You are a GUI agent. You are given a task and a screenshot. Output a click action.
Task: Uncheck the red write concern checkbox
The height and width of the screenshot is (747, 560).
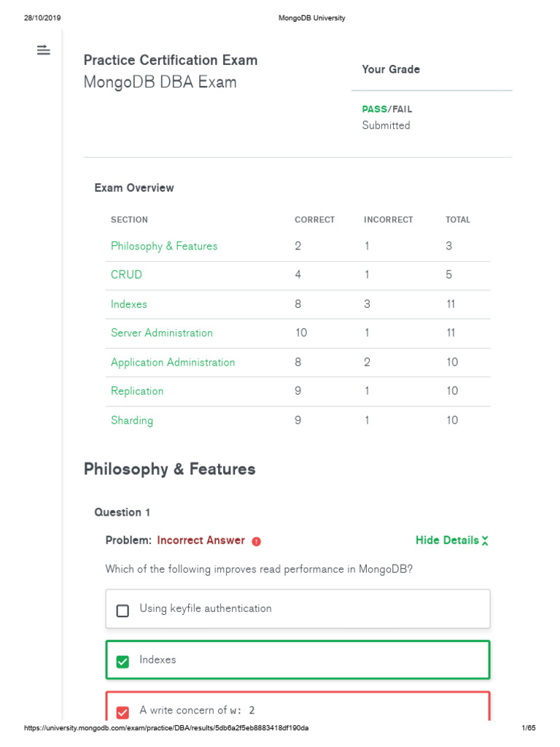(x=122, y=712)
